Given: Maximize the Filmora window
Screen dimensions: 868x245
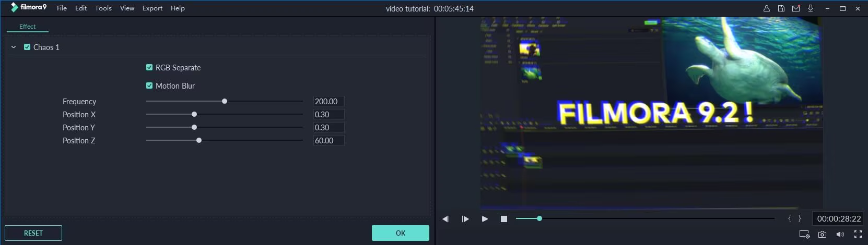Looking at the screenshot, I should click(x=842, y=8).
